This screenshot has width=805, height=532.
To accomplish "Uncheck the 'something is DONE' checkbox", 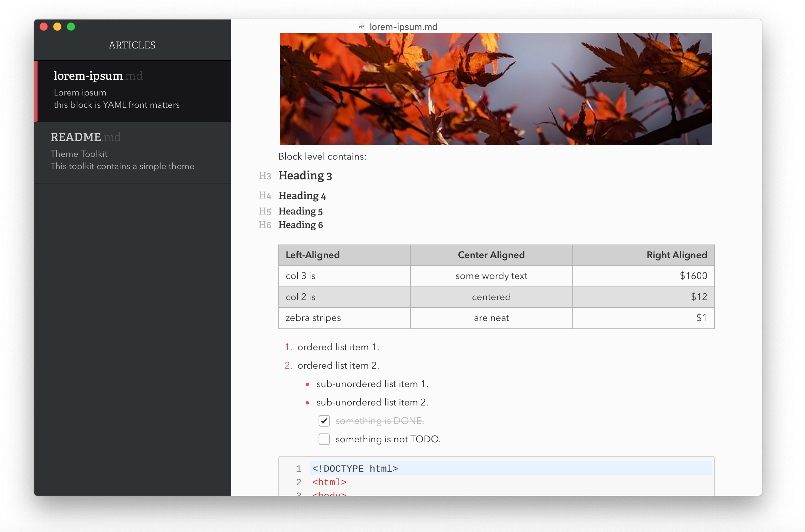I will [324, 421].
